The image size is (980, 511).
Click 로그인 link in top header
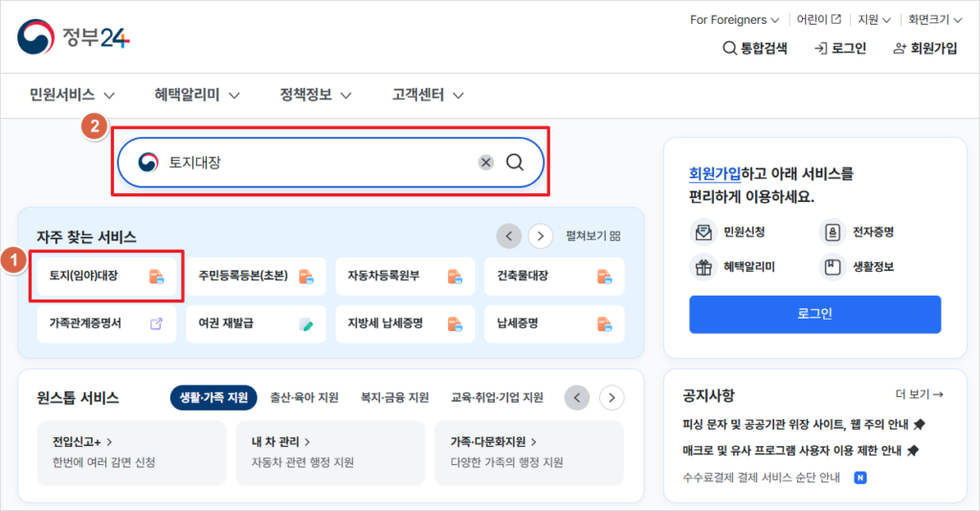pos(840,48)
